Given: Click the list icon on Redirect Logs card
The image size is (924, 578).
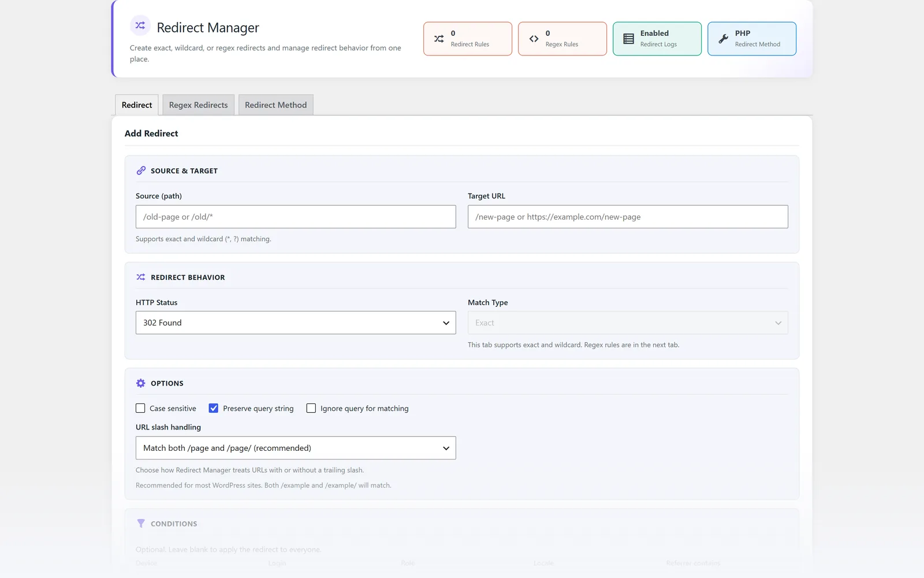Looking at the screenshot, I should tap(628, 39).
